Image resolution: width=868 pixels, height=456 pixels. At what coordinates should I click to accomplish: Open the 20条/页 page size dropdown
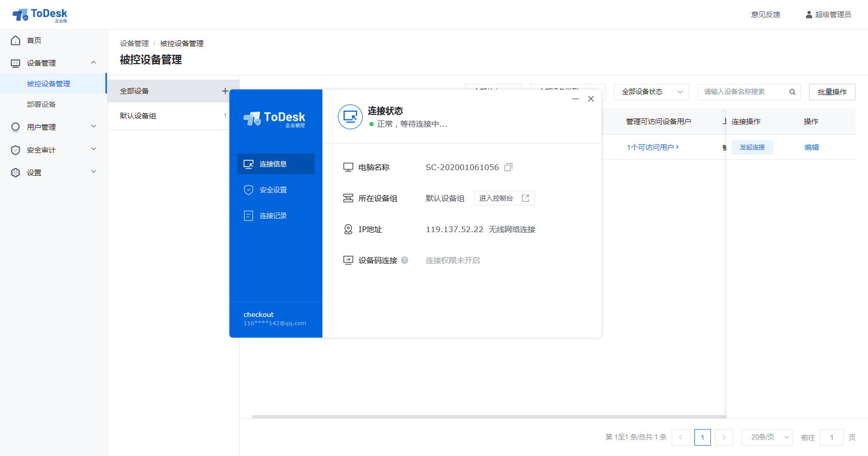(x=767, y=437)
